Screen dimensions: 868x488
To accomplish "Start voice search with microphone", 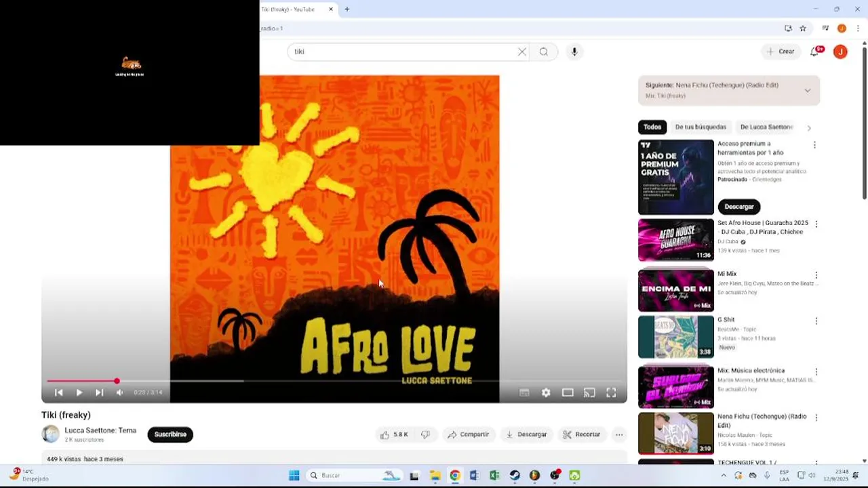I will [x=574, y=52].
